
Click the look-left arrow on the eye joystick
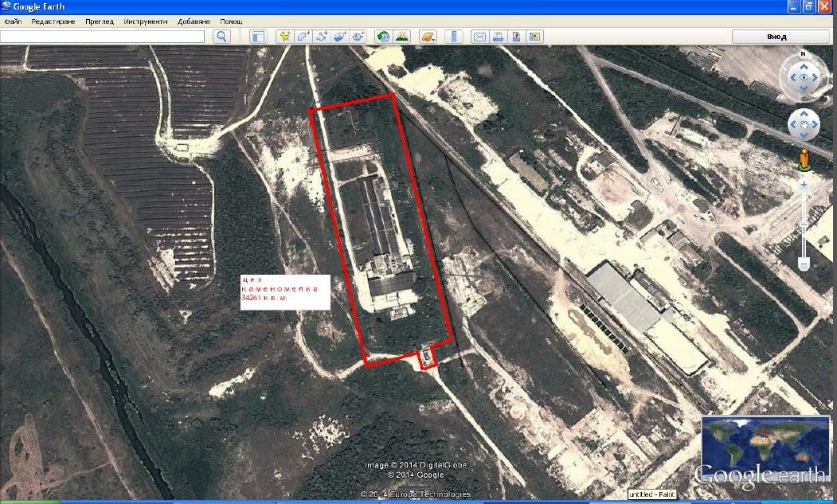792,77
